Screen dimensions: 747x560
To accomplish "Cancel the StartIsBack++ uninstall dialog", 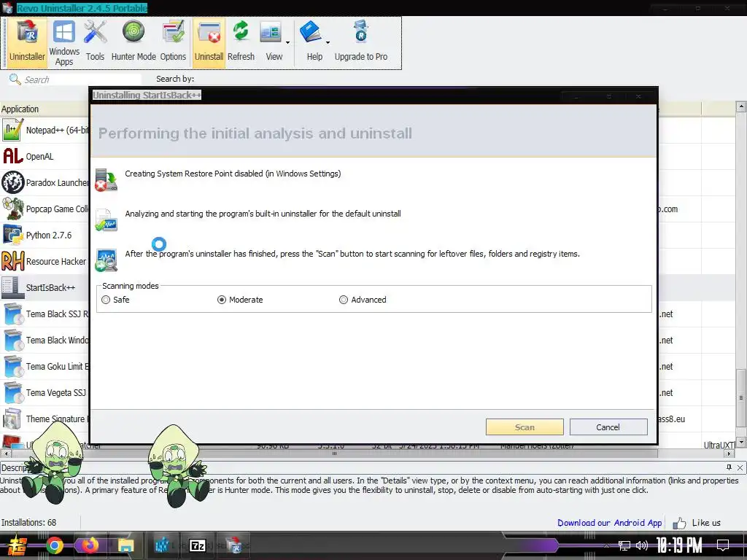I will (608, 427).
